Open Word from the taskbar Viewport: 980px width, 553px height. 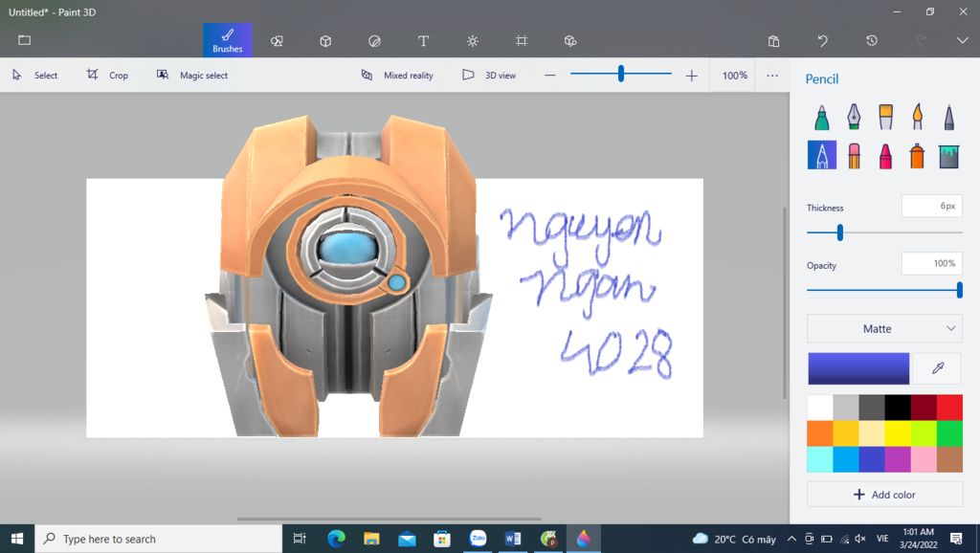pos(513,539)
